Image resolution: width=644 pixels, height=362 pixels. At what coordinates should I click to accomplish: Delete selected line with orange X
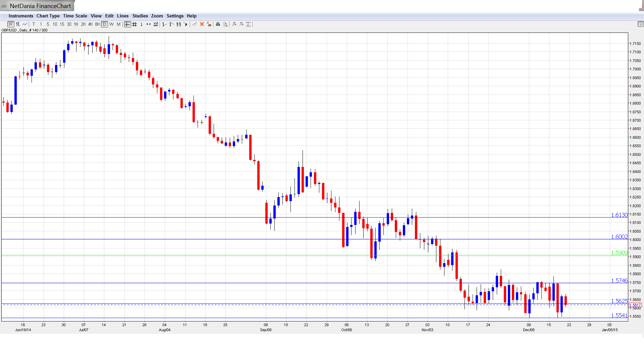(x=202, y=24)
